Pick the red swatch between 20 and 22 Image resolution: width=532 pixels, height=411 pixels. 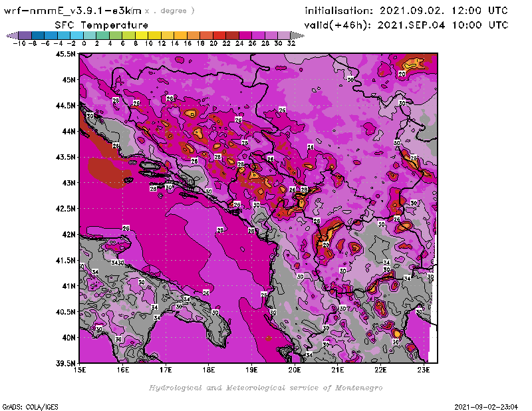point(219,35)
